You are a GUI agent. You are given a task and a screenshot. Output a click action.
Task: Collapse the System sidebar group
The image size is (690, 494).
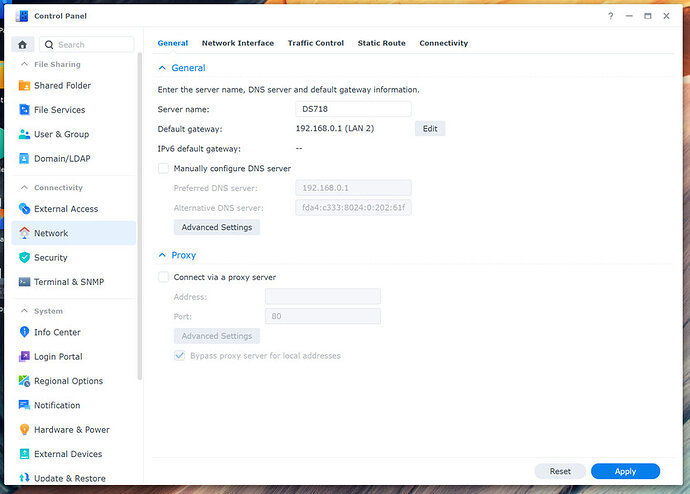click(24, 311)
